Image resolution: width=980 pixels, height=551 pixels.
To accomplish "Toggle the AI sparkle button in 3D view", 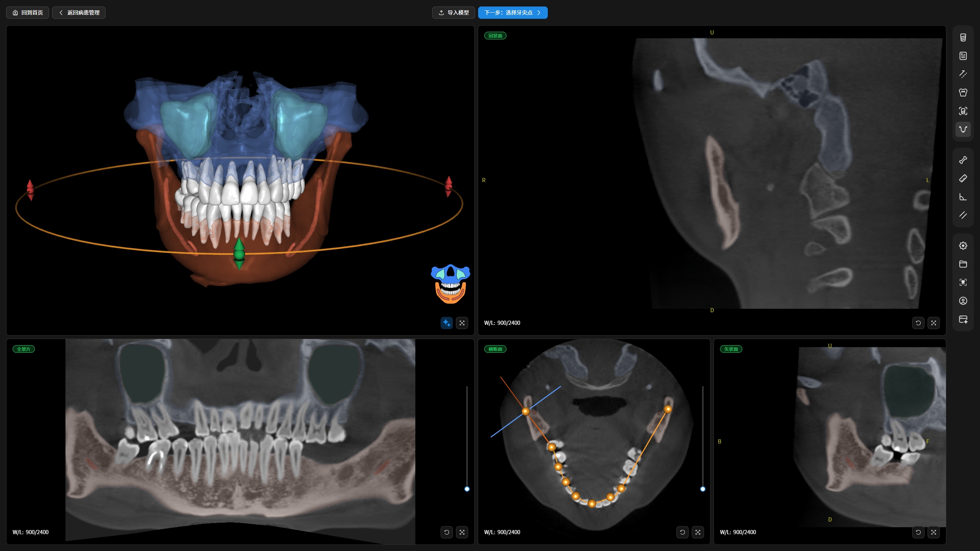I will coord(446,323).
